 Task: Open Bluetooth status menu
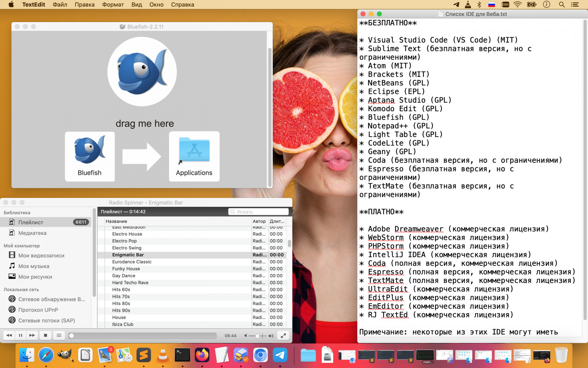tap(479, 4)
